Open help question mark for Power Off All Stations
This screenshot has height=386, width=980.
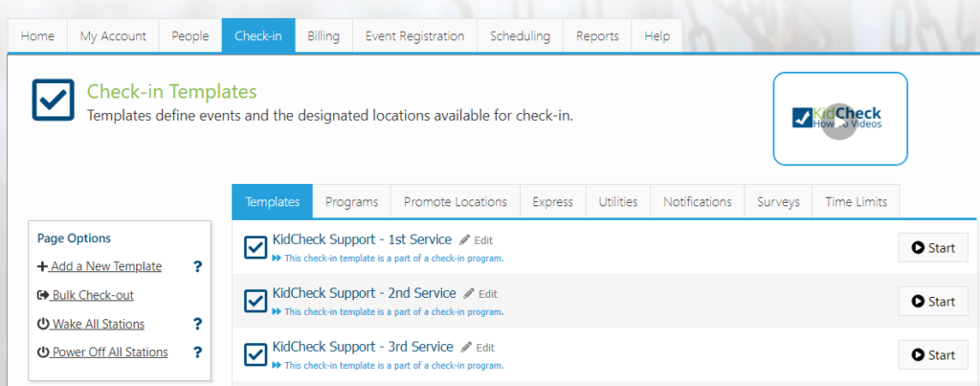(x=197, y=352)
